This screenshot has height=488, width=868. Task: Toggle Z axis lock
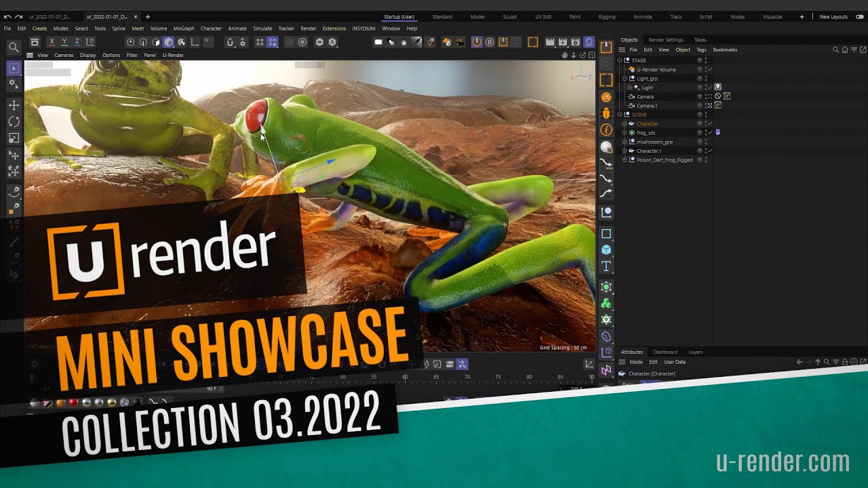(x=77, y=42)
